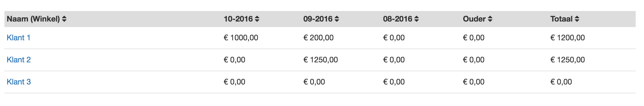The width and height of the screenshot is (644, 106).
Task: Click the € 1000,00 amount for Klant 1
Action: pyautogui.click(x=241, y=38)
